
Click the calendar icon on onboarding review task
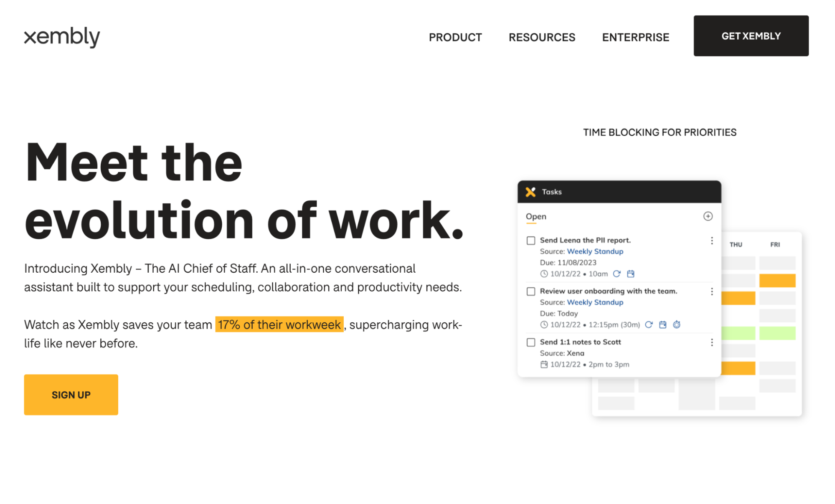click(663, 324)
